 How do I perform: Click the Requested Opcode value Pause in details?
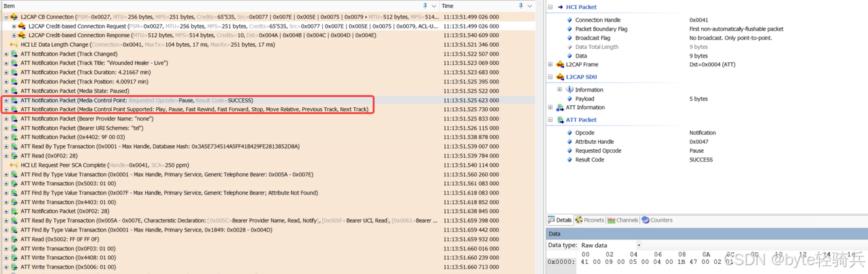tap(697, 151)
